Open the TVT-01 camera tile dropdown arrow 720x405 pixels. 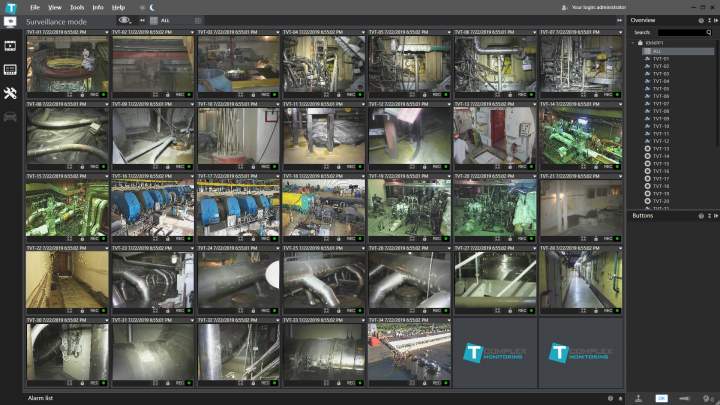(107, 33)
